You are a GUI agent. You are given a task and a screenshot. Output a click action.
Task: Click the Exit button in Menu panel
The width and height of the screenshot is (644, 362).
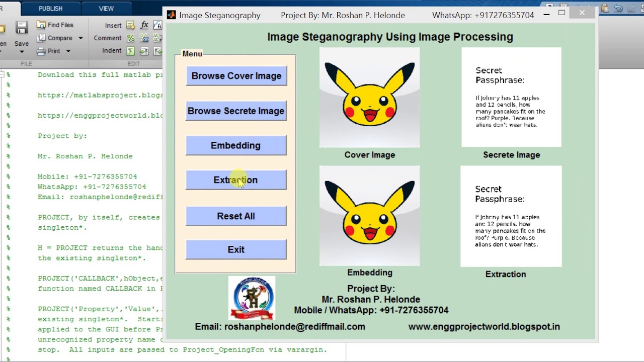point(236,250)
